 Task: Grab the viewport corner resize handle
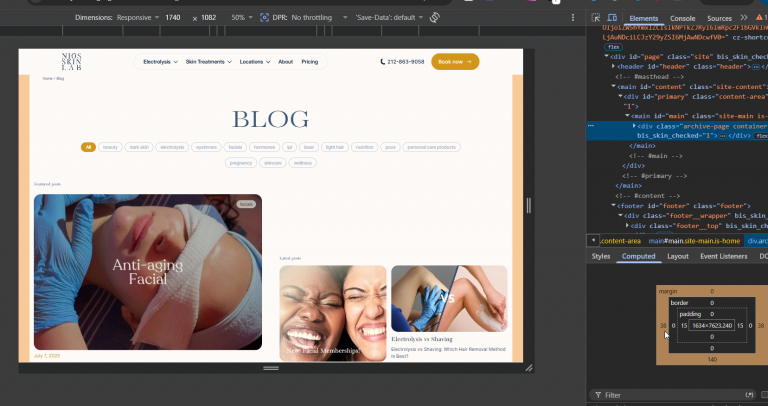pos(529,368)
